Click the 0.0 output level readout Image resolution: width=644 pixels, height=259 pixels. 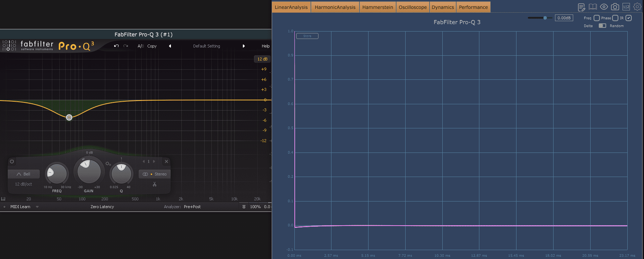267,207
